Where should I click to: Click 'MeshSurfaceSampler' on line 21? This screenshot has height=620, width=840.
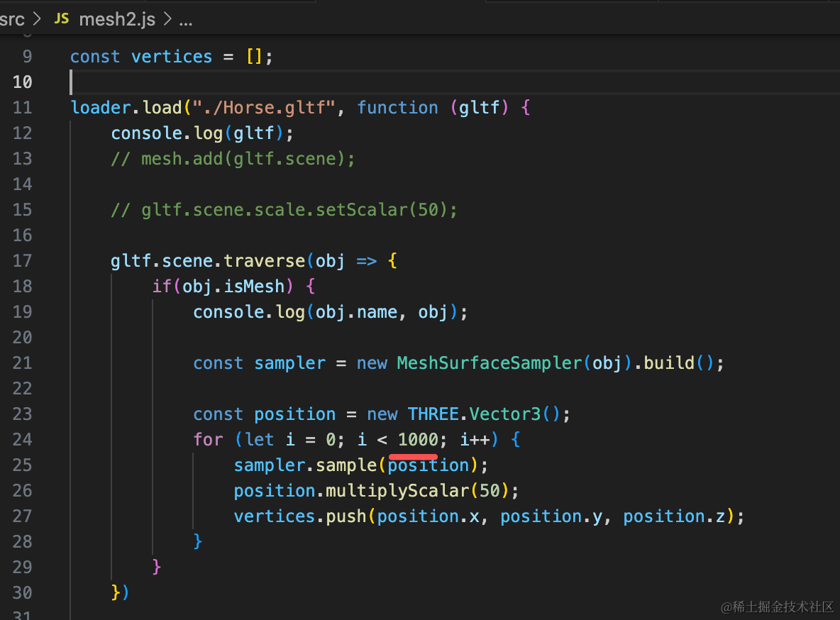(x=490, y=363)
